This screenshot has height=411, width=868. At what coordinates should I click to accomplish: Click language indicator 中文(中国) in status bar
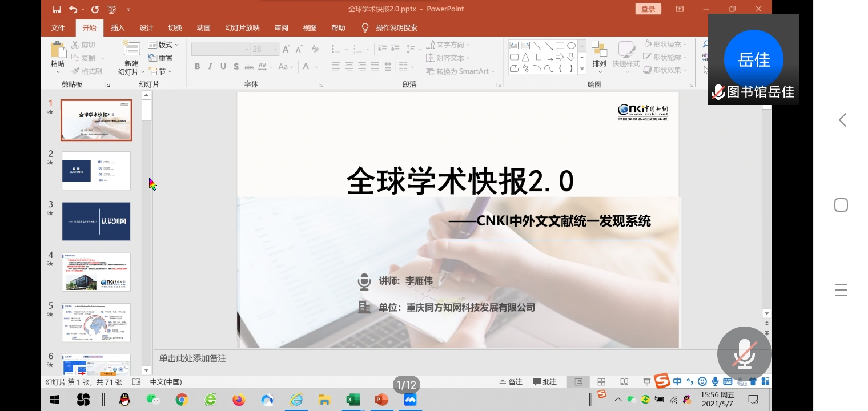[166, 382]
